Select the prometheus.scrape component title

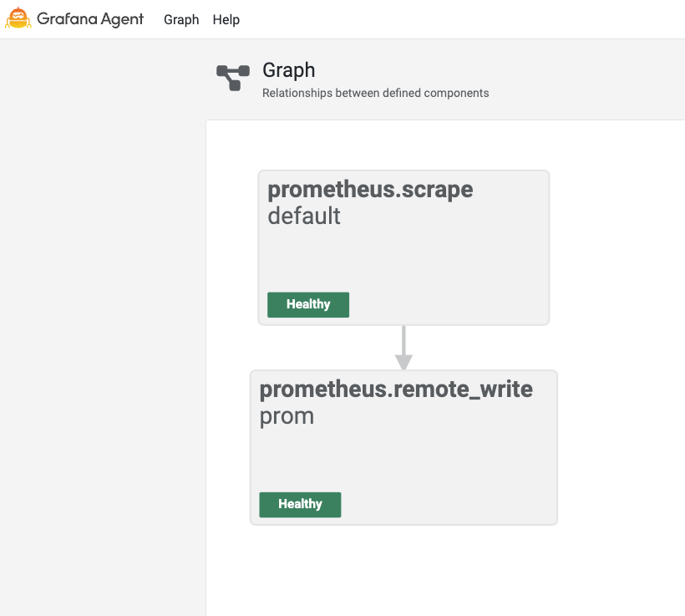point(370,190)
